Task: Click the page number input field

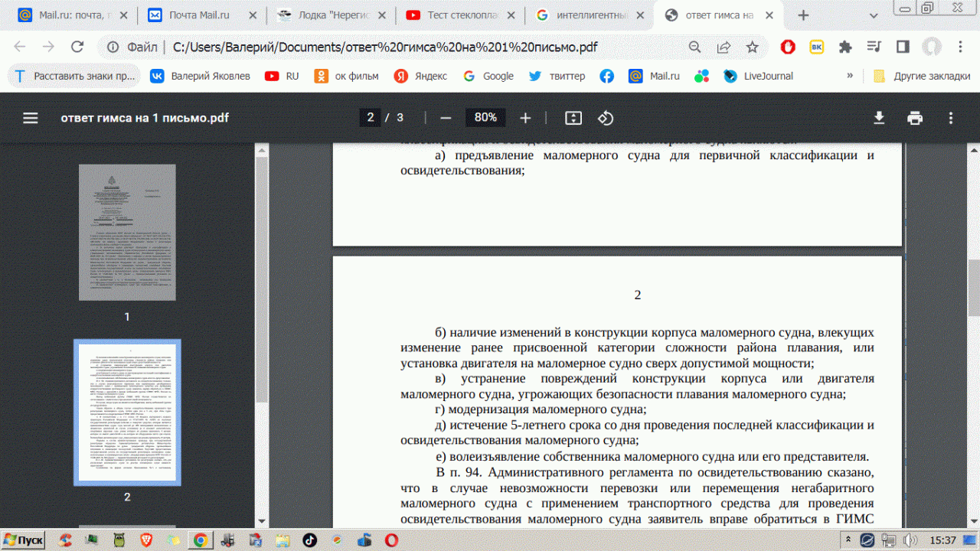Action: coord(371,118)
